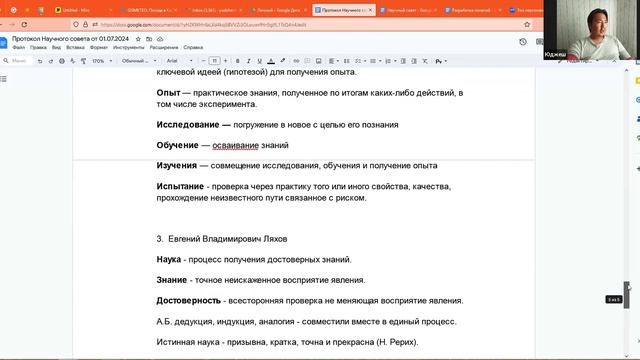This screenshot has height=360, width=640.
Task: Click the increase indent icon
Action: (x=414, y=61)
